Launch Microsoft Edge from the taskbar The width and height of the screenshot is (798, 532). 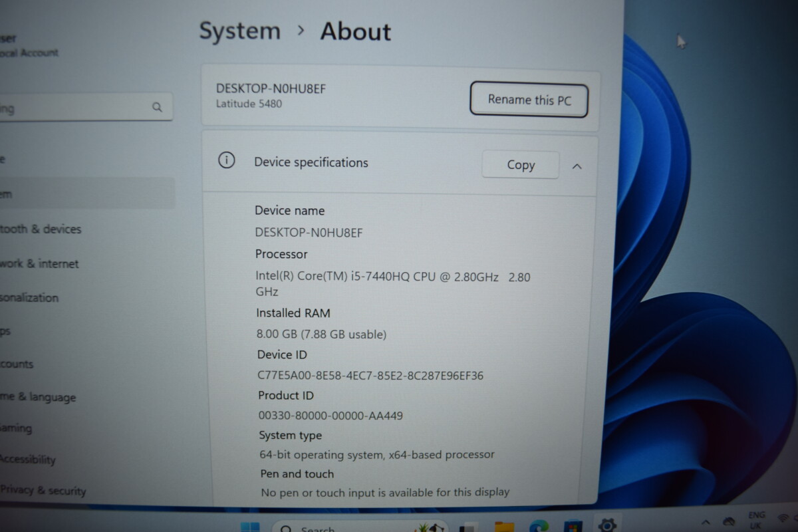(539, 527)
